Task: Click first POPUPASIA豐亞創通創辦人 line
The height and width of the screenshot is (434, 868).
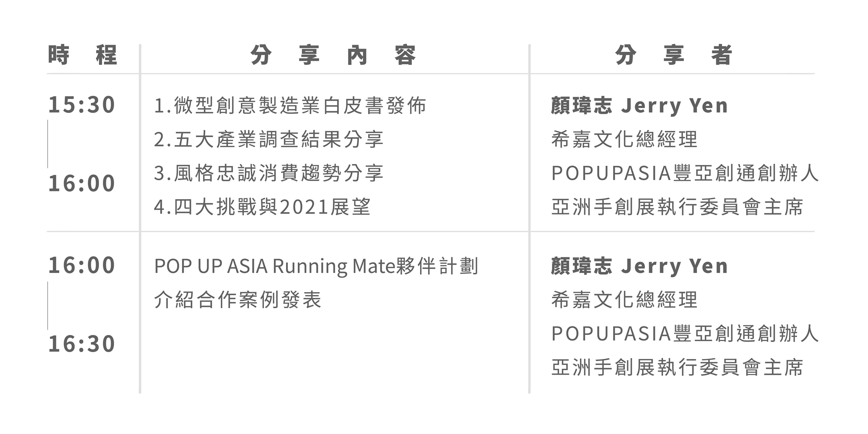Action: [x=685, y=173]
